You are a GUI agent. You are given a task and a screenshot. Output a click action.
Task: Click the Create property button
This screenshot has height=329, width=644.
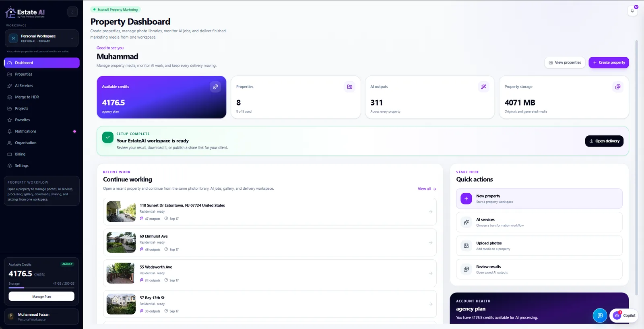[609, 62]
